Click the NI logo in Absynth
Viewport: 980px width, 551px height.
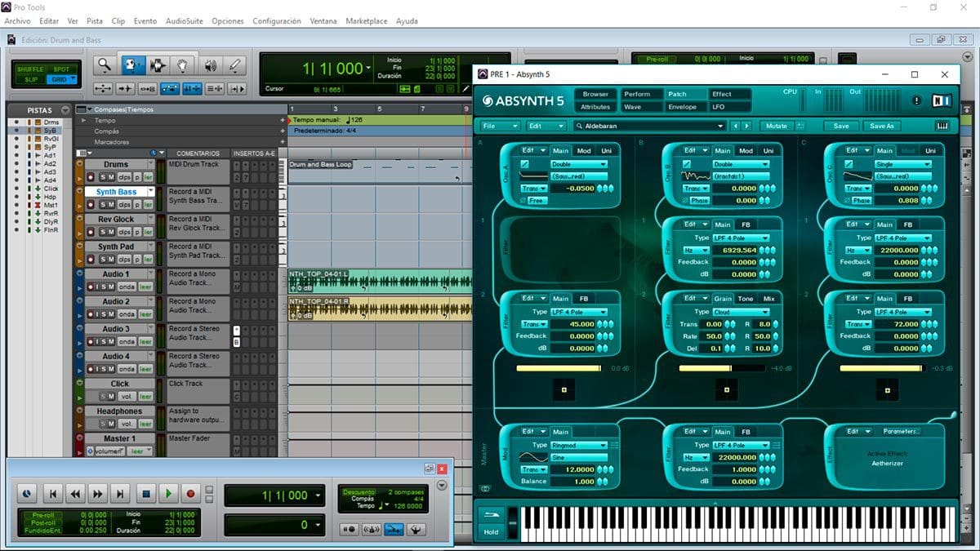click(942, 100)
